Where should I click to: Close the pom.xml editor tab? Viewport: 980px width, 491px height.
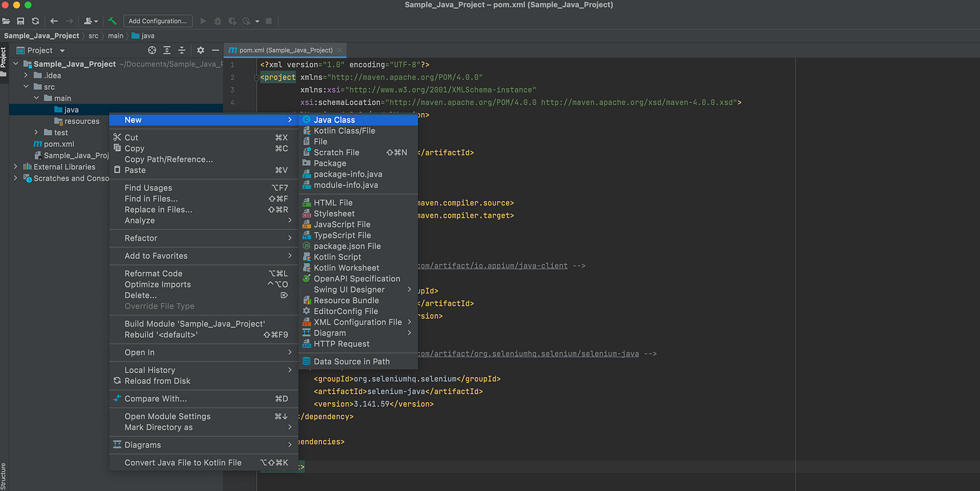coord(340,50)
